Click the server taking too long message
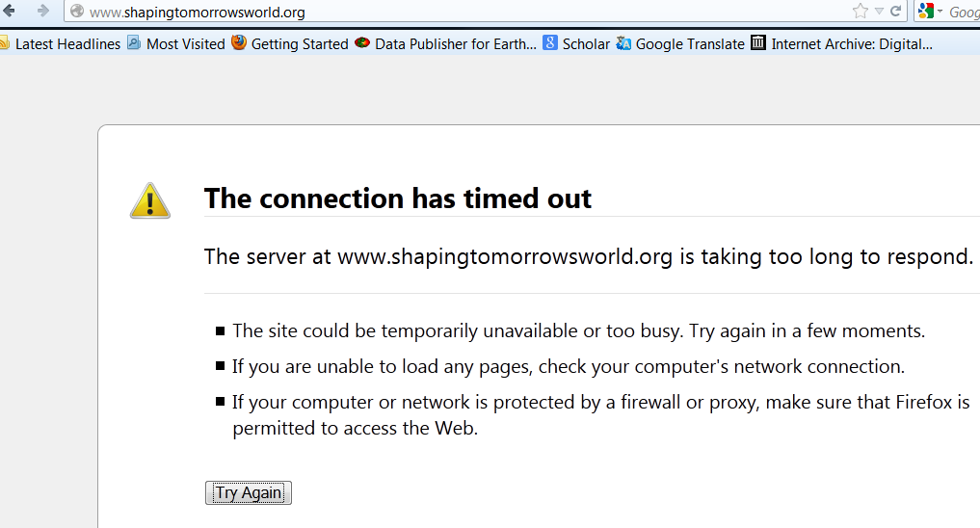Viewport: 980px width, 528px height. [x=588, y=256]
